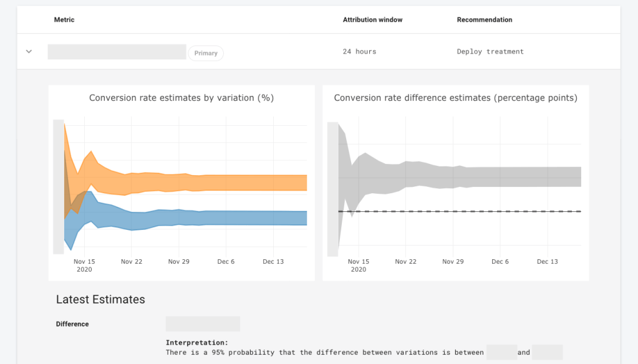Viewport: 638px width, 364px height.
Task: Click the dashed zero line in difference chart
Action: [x=499, y=211]
